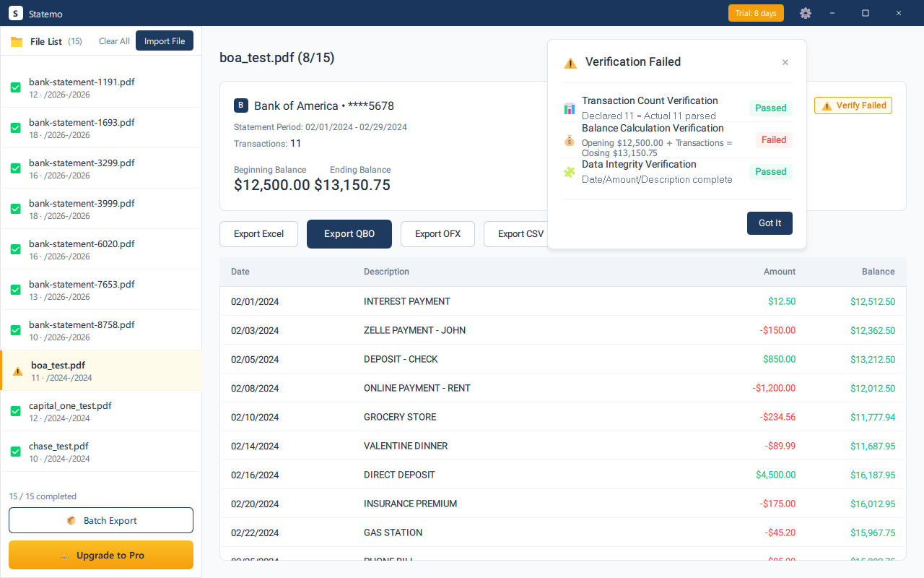Screen dimensions: 924x578
Task: Click the warning triangle in Verification Failed title
Action: [570, 63]
